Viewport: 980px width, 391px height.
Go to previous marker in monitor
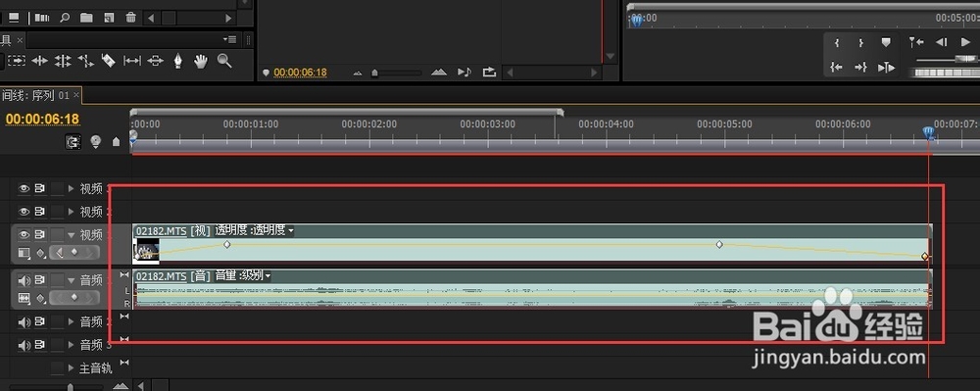coord(916,42)
